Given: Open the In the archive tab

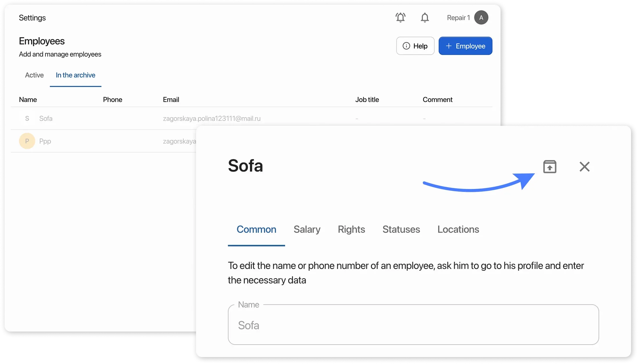Looking at the screenshot, I should (x=75, y=75).
